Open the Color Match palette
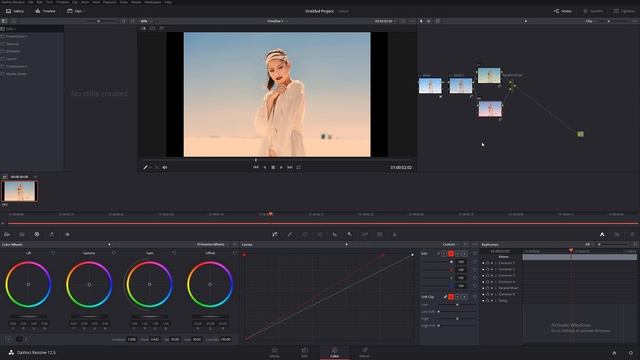Screen dimensions: 640x360 point(22,234)
